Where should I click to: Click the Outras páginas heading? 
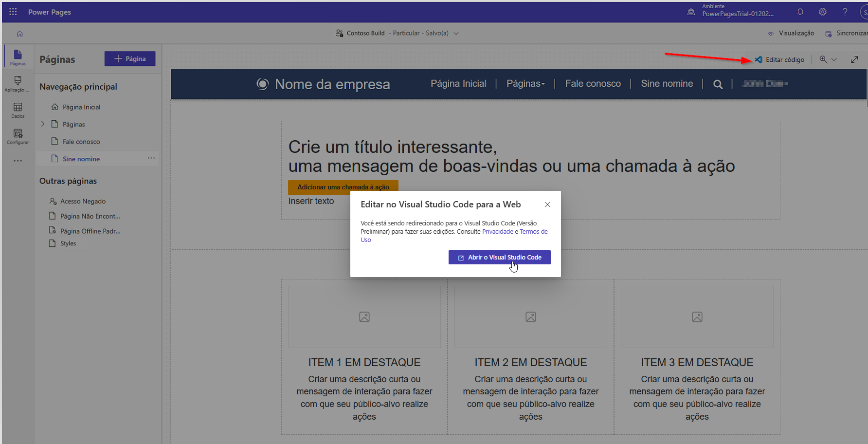tap(68, 181)
